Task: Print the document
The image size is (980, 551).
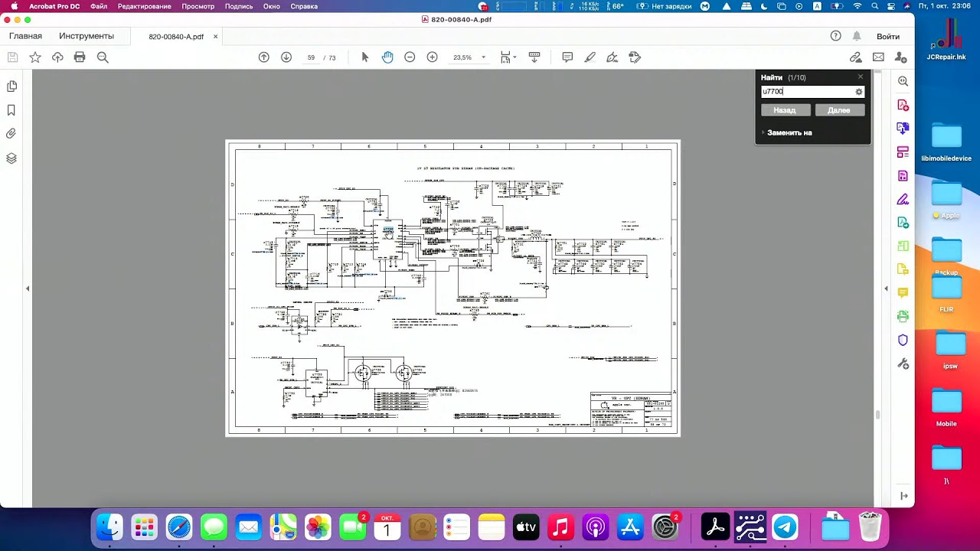Action: click(80, 57)
